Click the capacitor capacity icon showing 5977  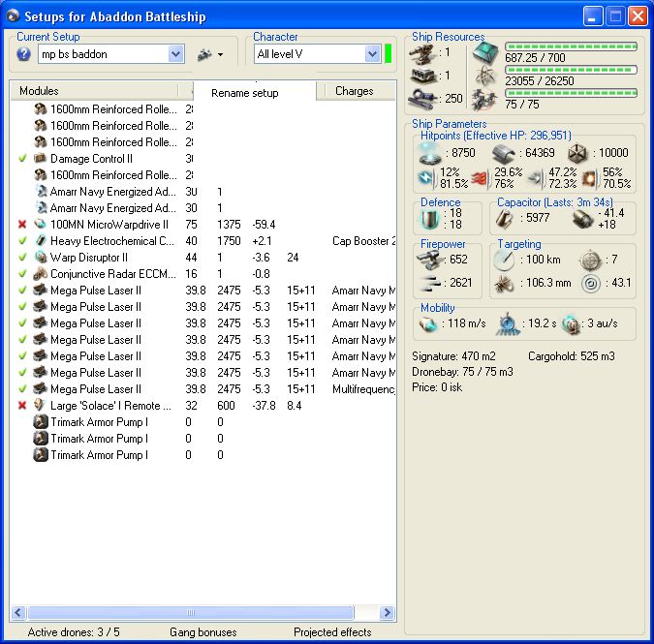(x=505, y=219)
